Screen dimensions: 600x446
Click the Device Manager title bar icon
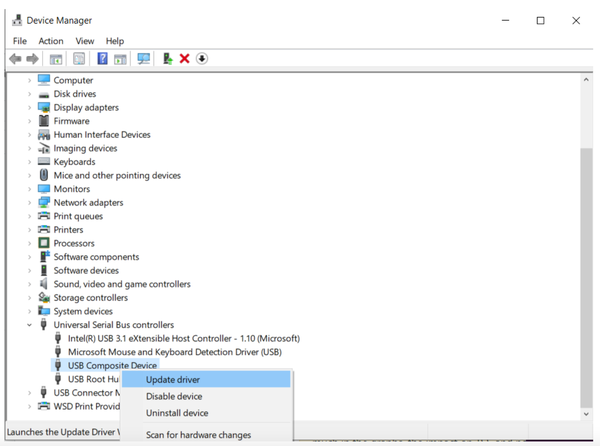point(17,20)
